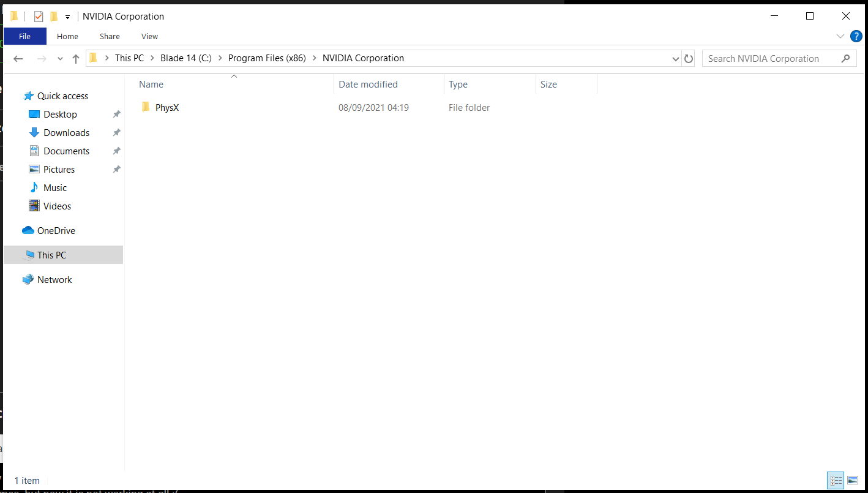This screenshot has width=868, height=493.
Task: Unpin Desktop using its pin icon
Action: click(116, 115)
